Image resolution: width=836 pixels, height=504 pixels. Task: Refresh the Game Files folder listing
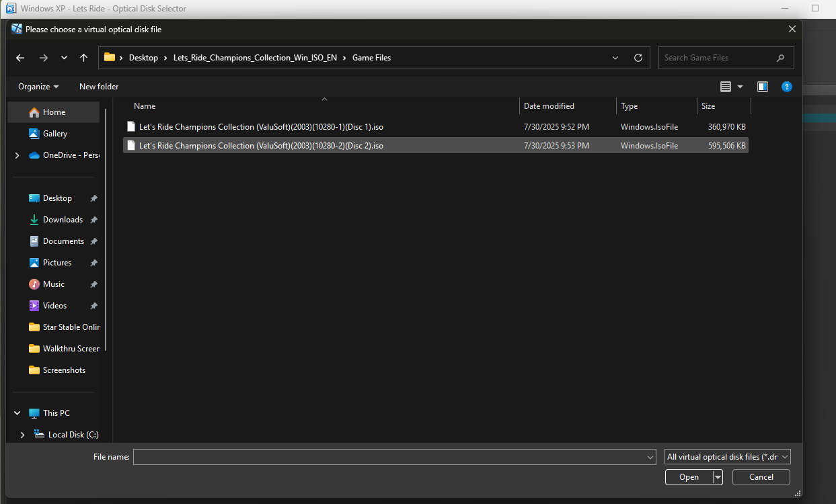(638, 58)
